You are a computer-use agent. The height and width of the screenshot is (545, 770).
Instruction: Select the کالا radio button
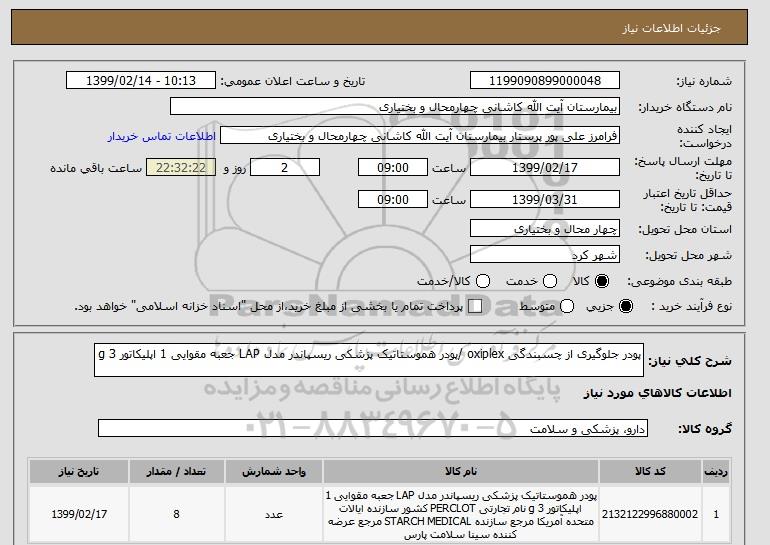click(x=601, y=281)
